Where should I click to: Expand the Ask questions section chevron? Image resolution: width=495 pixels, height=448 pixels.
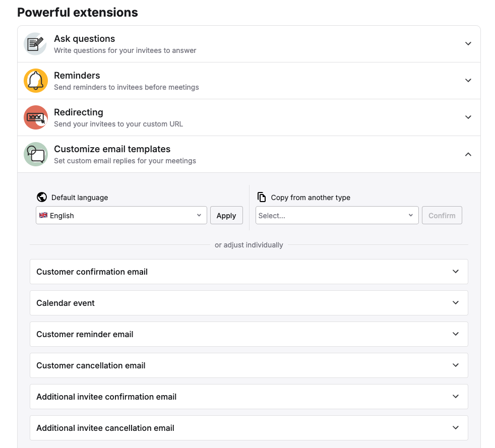468,44
